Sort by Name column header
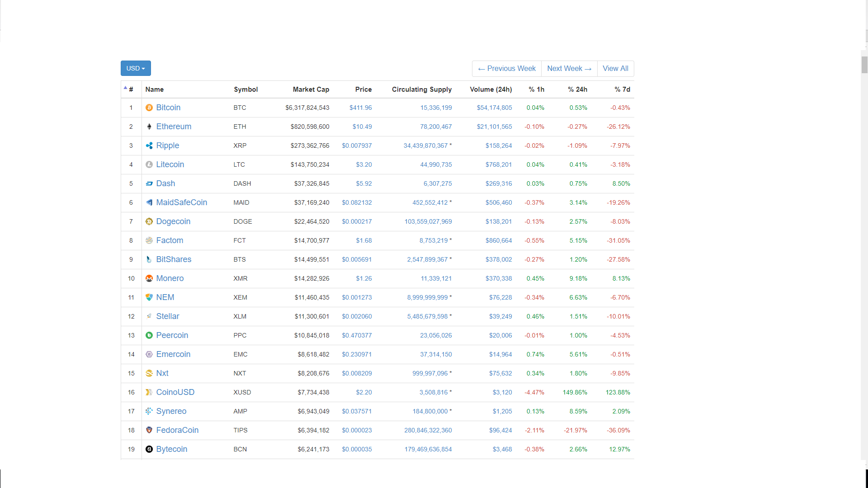This screenshot has width=868, height=488. click(x=155, y=89)
